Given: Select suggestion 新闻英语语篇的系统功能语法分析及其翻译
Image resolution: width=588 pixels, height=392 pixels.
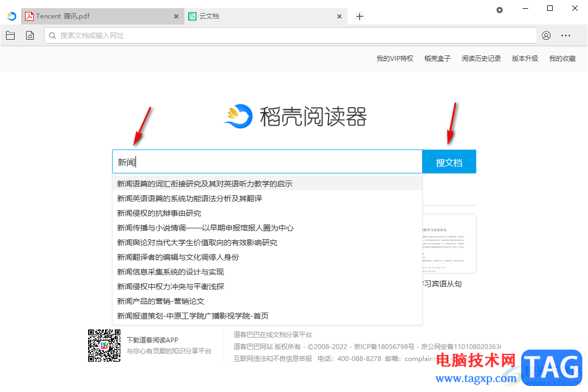Looking at the screenshot, I should [x=268, y=198].
